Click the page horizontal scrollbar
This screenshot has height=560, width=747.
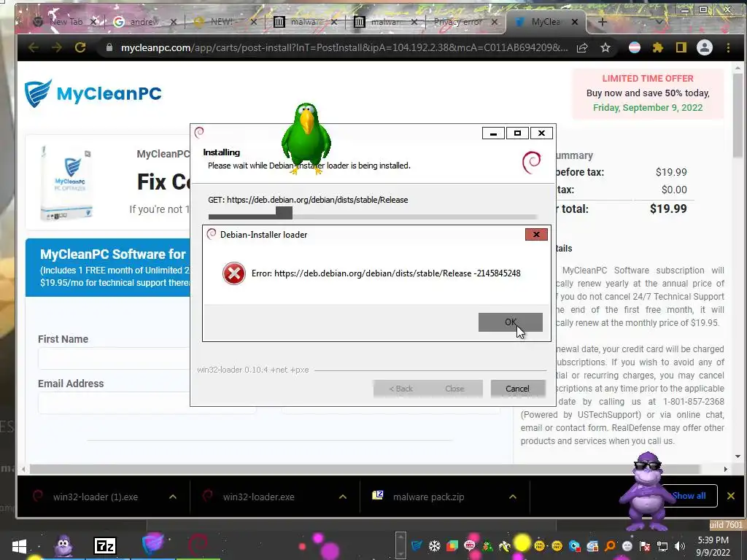365,469
